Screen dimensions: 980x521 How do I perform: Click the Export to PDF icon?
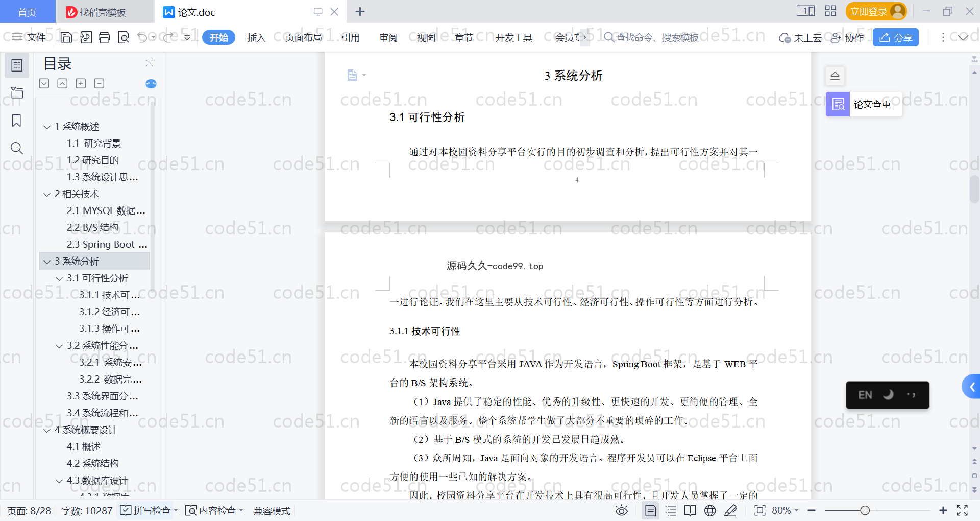[x=86, y=37]
